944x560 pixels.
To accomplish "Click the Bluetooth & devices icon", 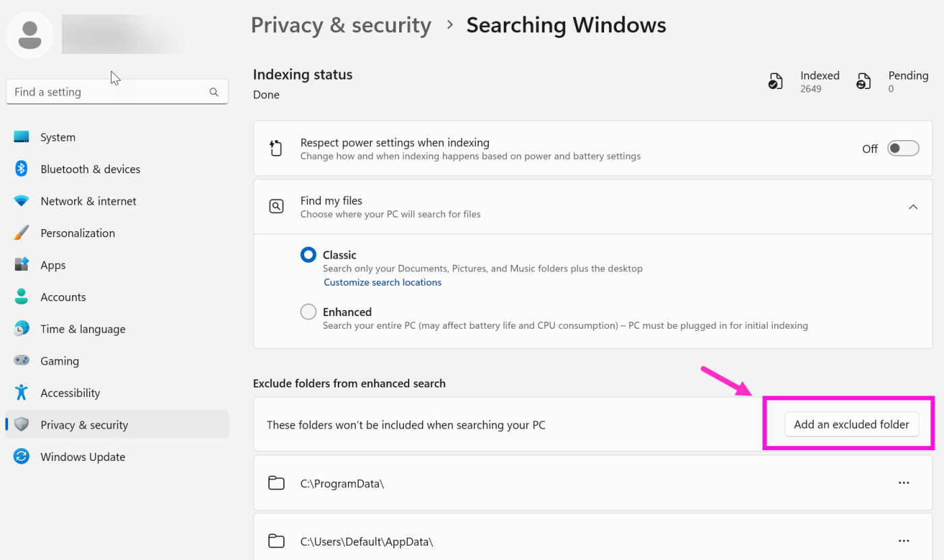I will click(22, 168).
